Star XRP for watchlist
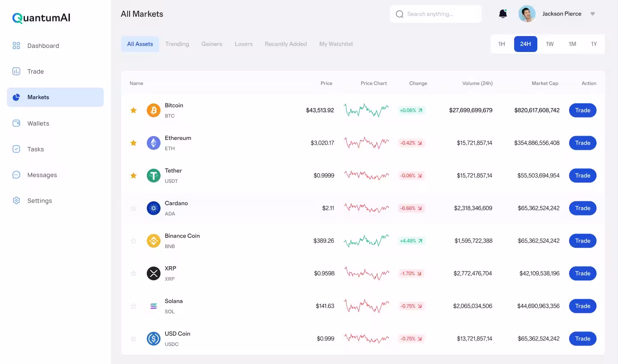This screenshot has width=618, height=364. 133,273
